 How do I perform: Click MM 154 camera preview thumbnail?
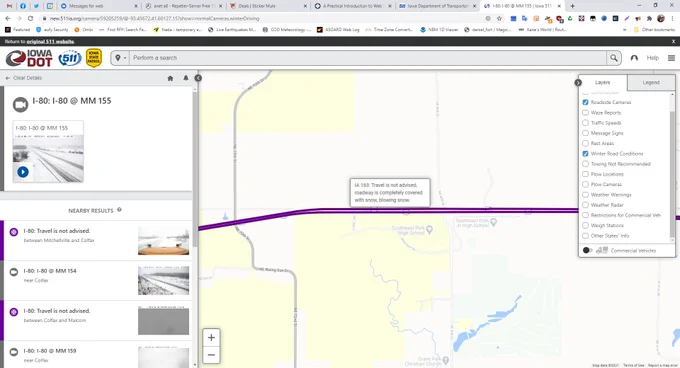(x=163, y=281)
